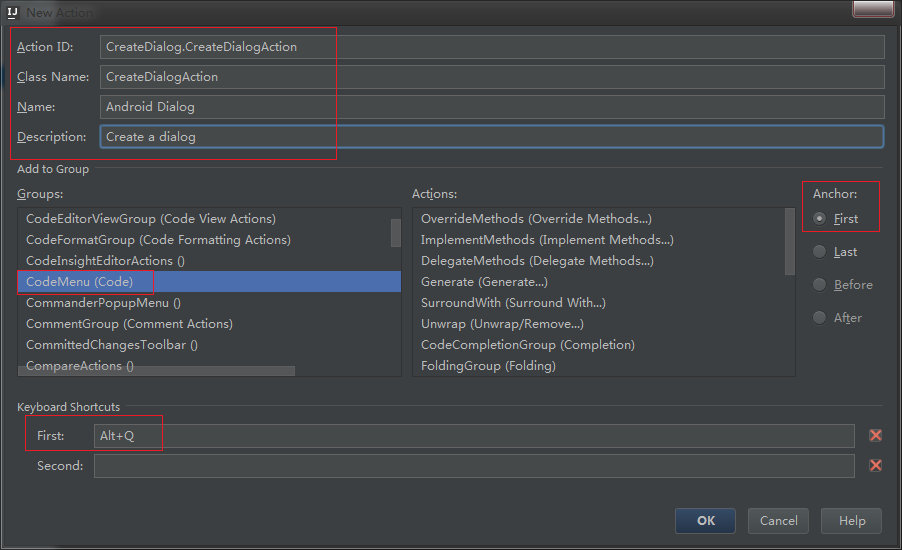902x550 pixels.
Task: Cancel the New Action dialog
Action: click(778, 520)
